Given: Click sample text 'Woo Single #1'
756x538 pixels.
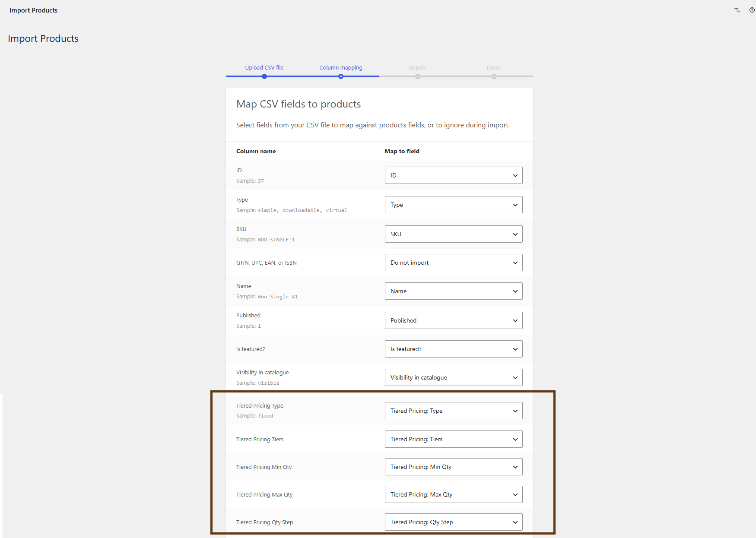Looking at the screenshot, I should pos(278,297).
